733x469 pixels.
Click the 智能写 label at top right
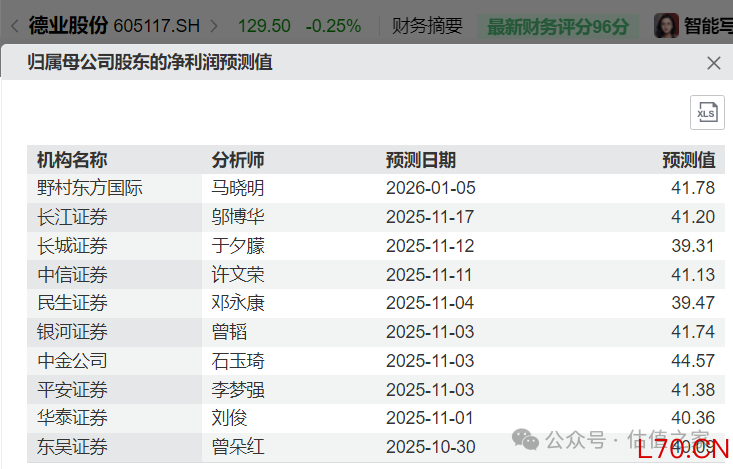708,25
